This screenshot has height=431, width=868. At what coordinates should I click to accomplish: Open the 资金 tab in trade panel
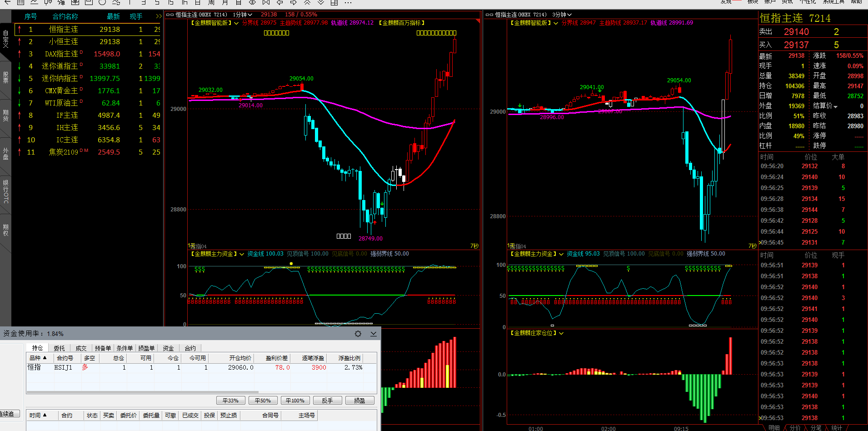point(168,348)
